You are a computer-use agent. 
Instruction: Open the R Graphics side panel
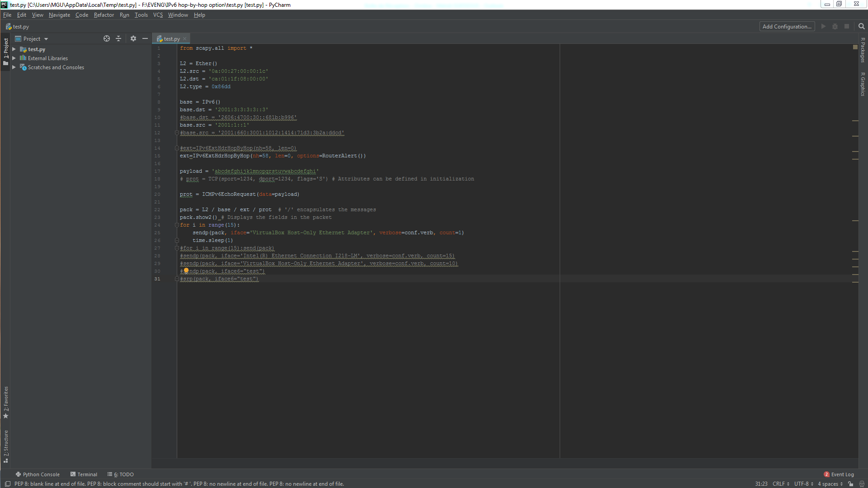click(x=863, y=84)
